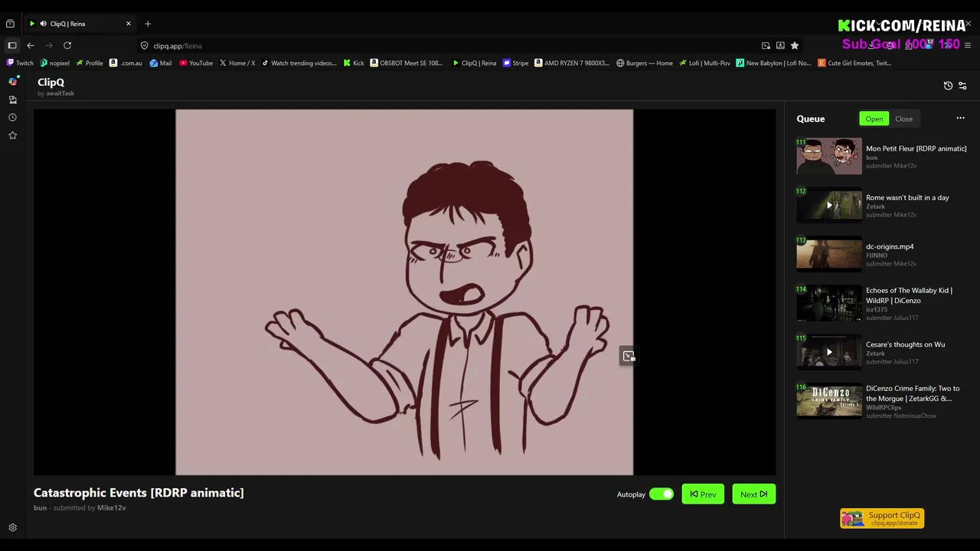Screen dimensions: 980x551
Task: Click the awaitTask author link
Action: click(x=60, y=93)
